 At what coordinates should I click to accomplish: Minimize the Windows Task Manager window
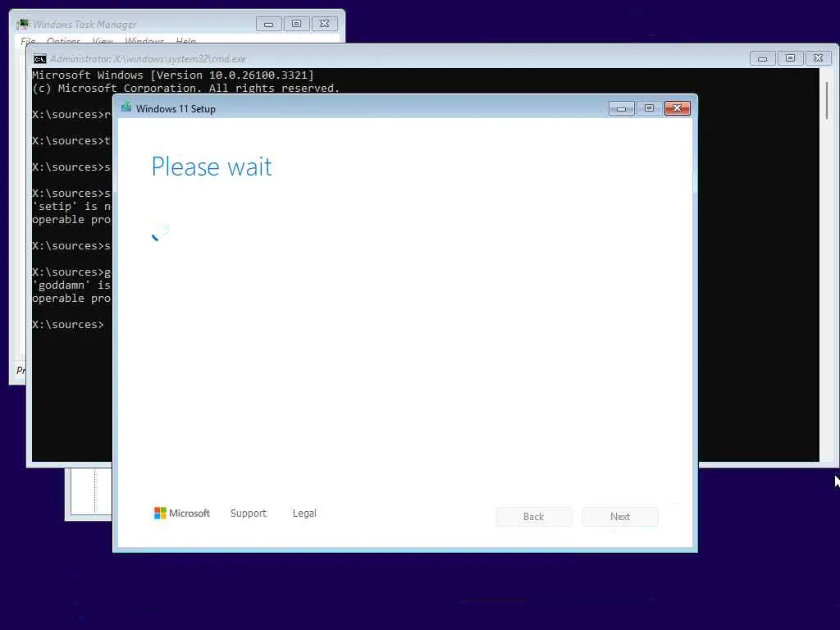268,24
